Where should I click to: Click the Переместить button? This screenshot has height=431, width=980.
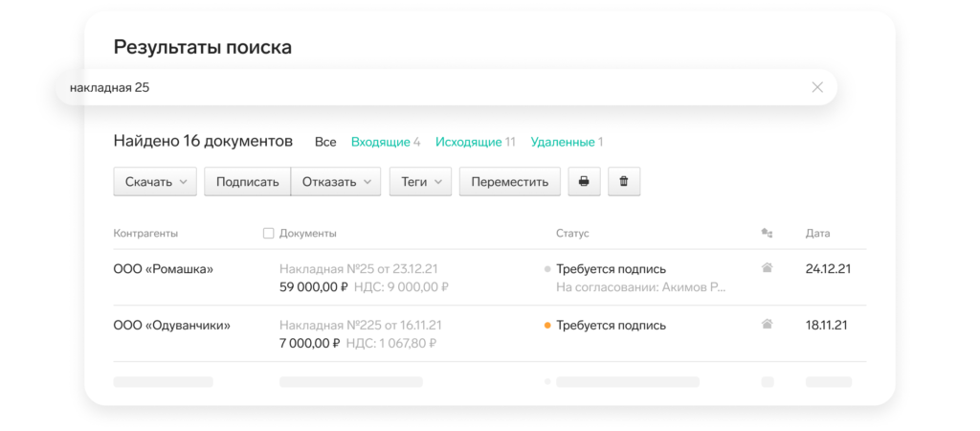tap(509, 182)
